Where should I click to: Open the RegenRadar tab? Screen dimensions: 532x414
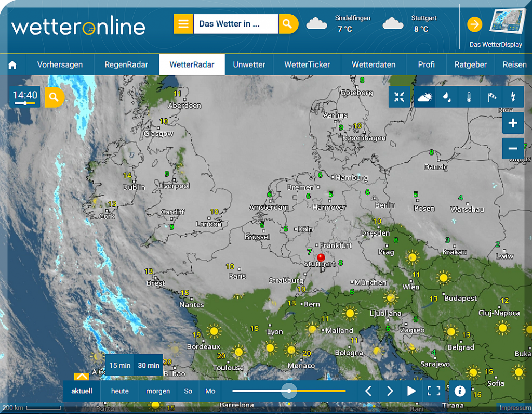click(126, 65)
